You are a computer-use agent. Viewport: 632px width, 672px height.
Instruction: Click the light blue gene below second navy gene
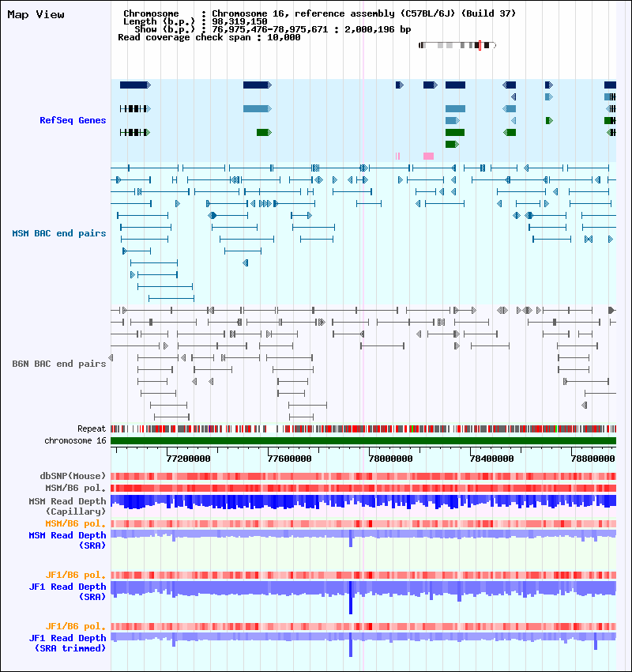pyautogui.click(x=258, y=109)
